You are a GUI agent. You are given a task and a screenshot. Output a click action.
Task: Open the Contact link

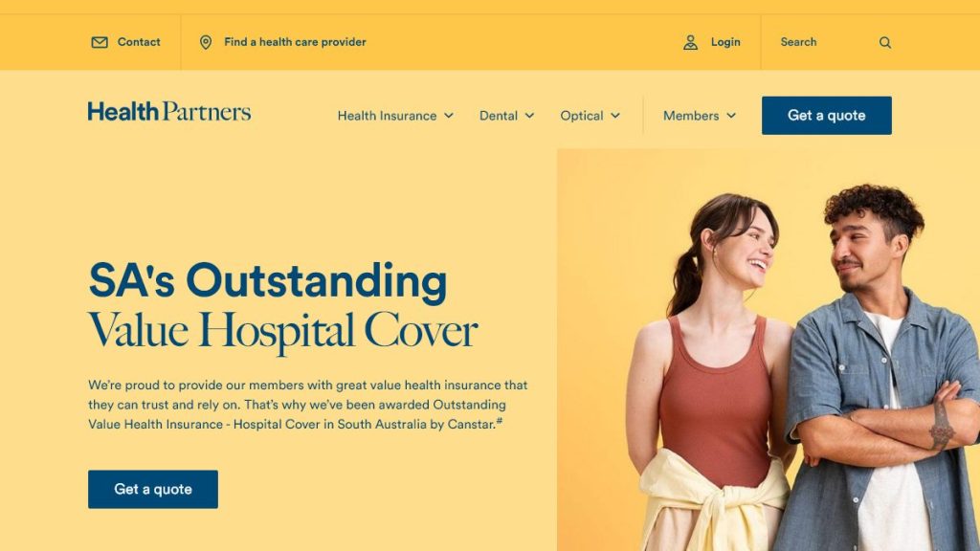[x=139, y=42]
